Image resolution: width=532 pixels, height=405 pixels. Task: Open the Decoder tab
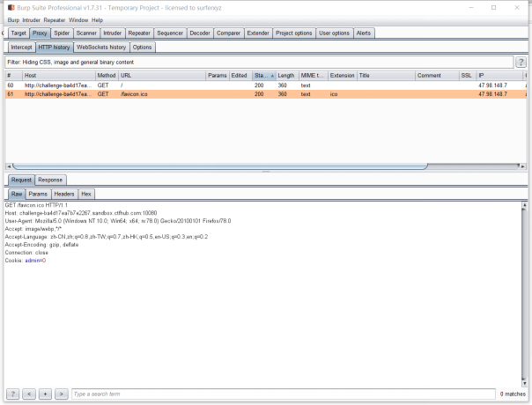[x=200, y=33]
